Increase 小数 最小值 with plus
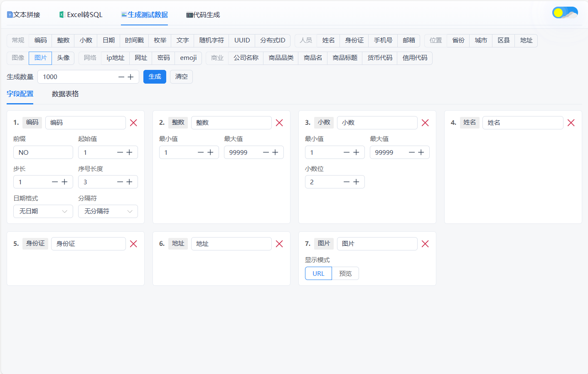 pyautogui.click(x=356, y=152)
